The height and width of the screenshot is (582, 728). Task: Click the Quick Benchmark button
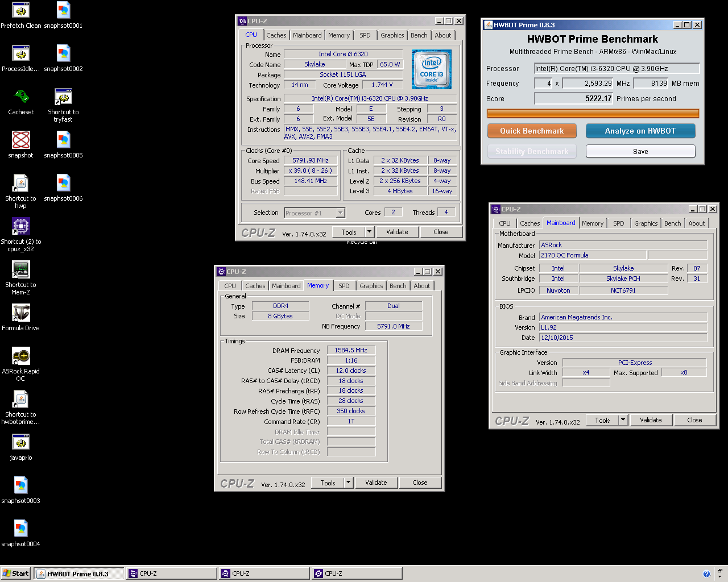(532, 131)
